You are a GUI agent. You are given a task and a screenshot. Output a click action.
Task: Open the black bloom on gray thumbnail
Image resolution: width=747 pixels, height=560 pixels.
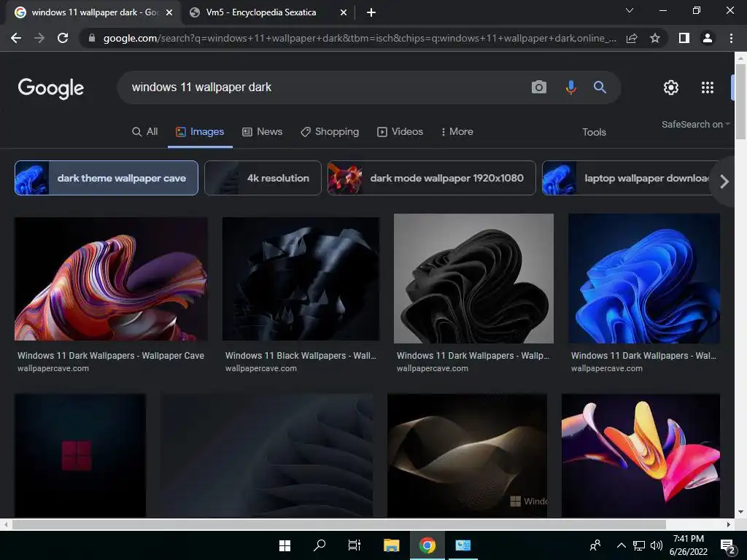pos(473,279)
